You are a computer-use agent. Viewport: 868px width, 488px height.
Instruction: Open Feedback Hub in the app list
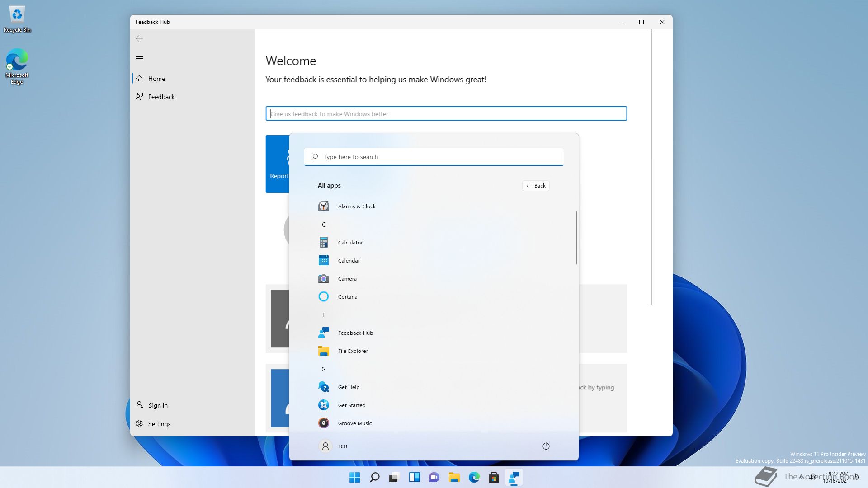pos(433,333)
